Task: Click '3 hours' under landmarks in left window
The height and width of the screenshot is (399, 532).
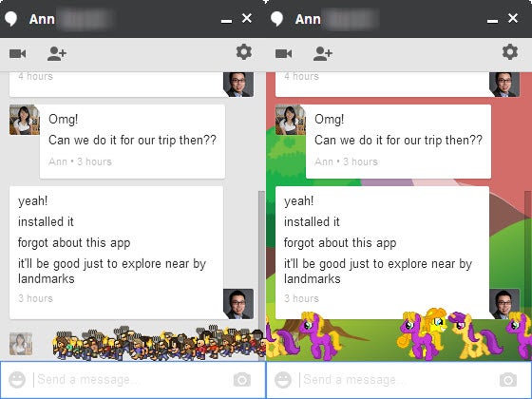Action: pos(36,298)
